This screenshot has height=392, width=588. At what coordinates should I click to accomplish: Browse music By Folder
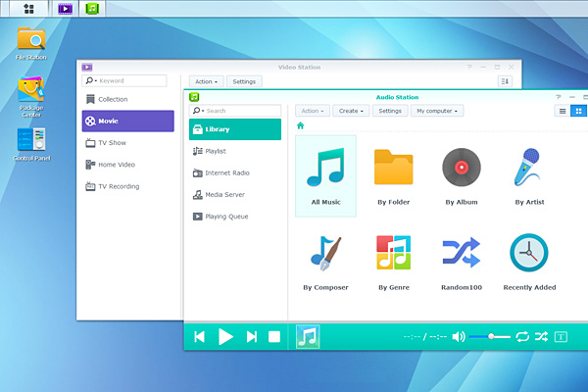393,174
